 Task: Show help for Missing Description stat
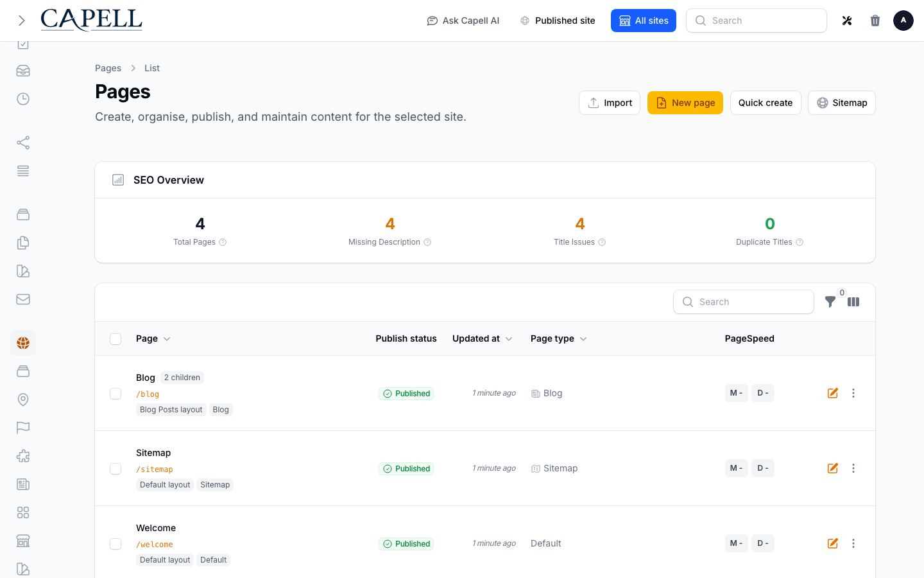427,242
